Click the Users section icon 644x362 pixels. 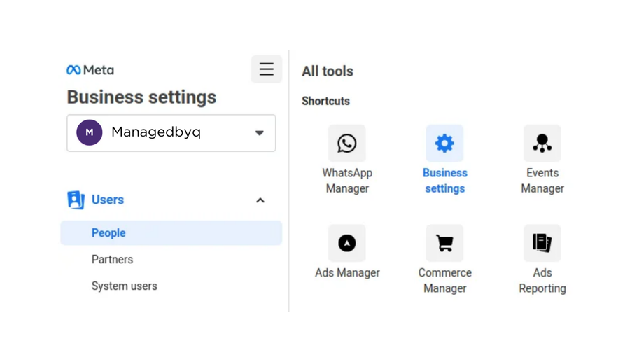point(76,200)
